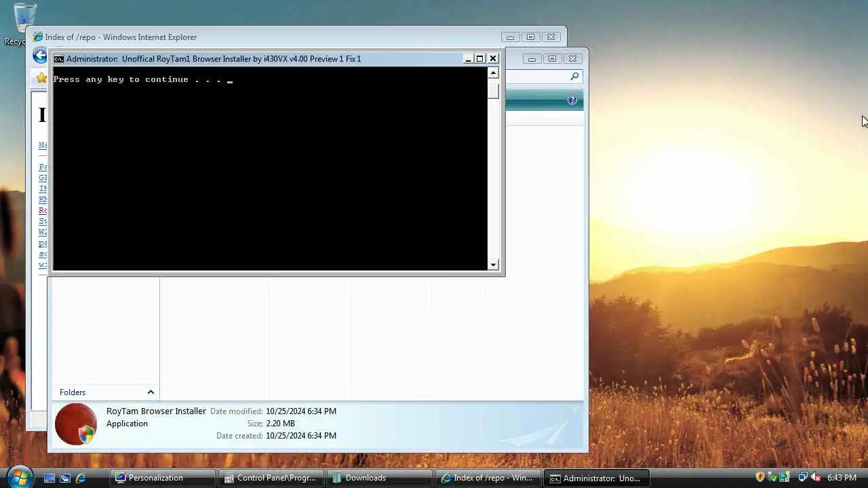The width and height of the screenshot is (868, 488).
Task: Maximize the Administrator console window
Action: click(480, 59)
